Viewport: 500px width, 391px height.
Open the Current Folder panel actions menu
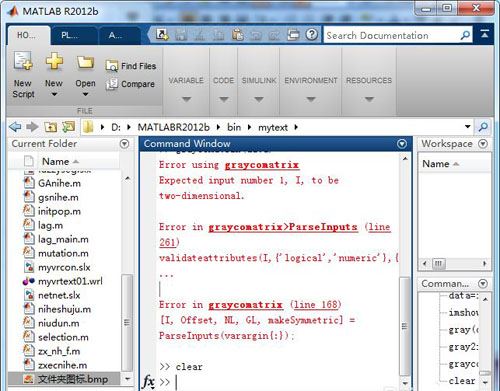pos(124,144)
